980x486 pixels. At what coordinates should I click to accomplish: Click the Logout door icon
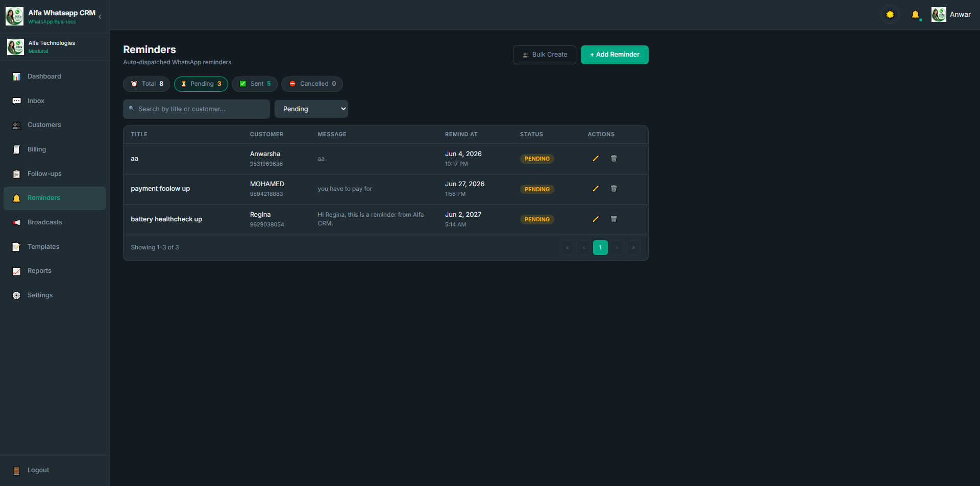[x=16, y=470]
